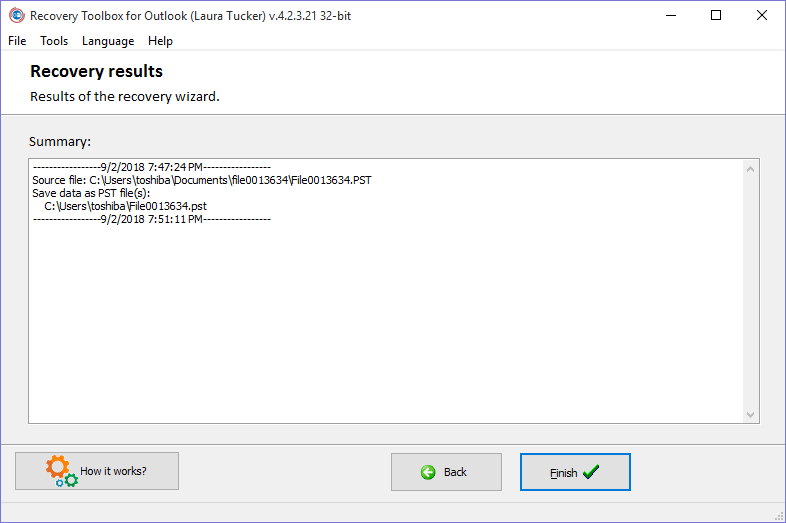Click the C:\Users\toshiba\File0013634.pst line
Screen dimensions: 786x523
coord(125,206)
